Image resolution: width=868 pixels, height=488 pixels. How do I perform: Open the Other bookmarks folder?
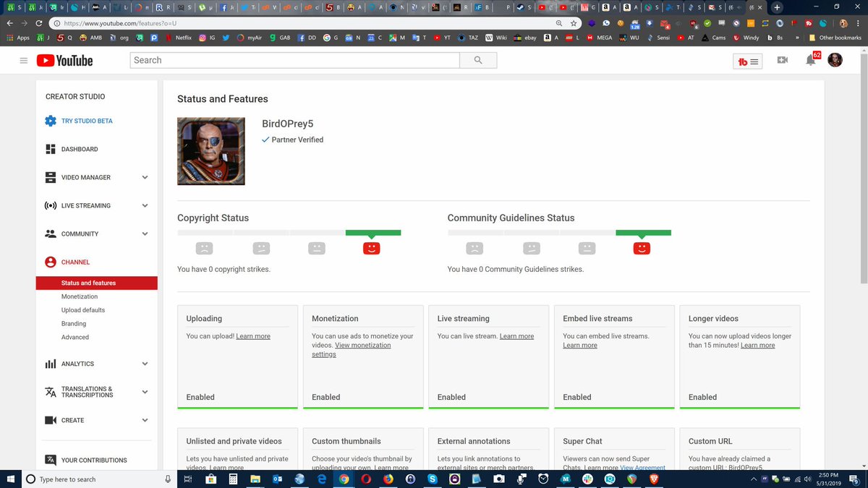[835, 38]
